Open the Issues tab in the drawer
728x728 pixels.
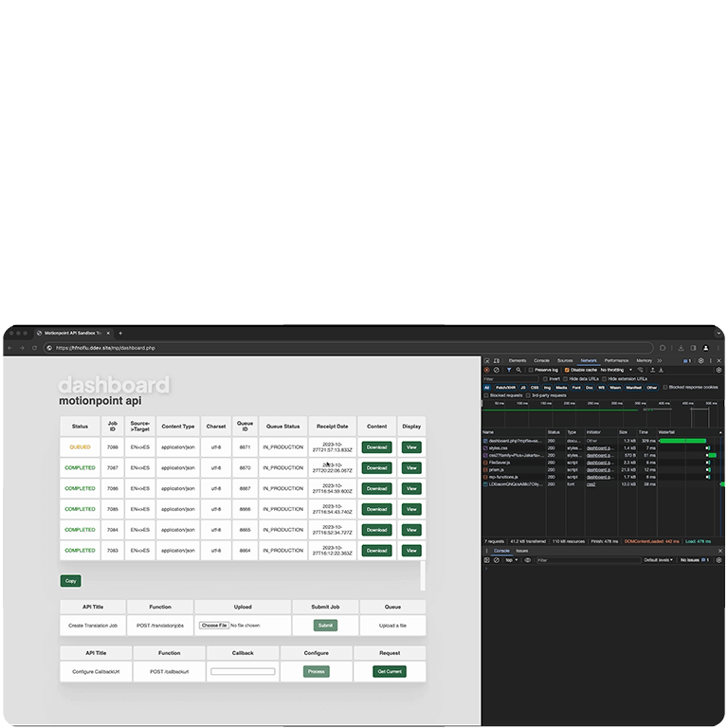(522, 551)
